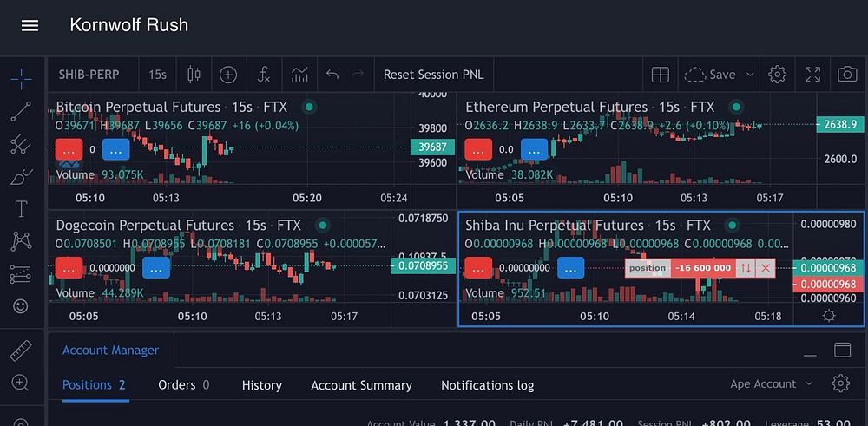The image size is (868, 426).
Task: Select the Account Manager tab
Action: coord(111,351)
